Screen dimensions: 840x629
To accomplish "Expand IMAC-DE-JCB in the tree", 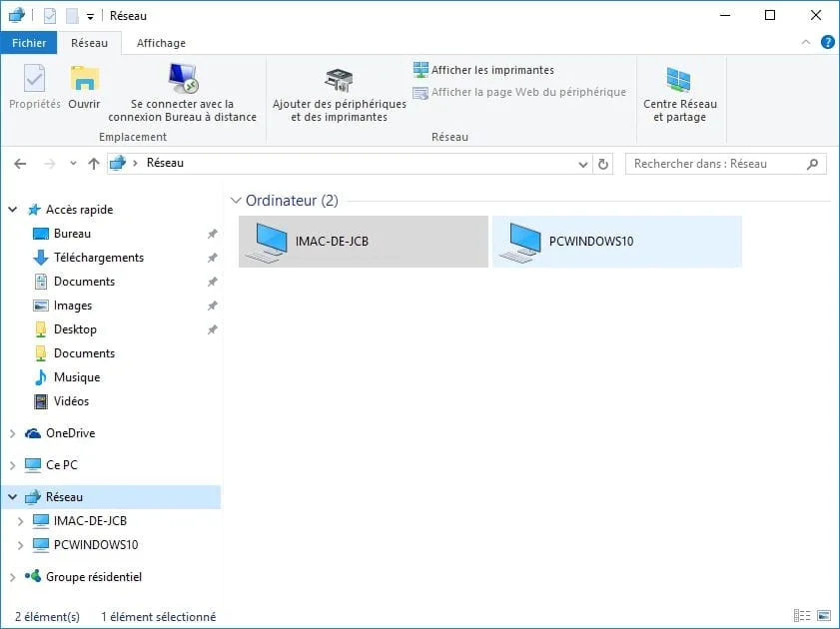I will (20, 521).
